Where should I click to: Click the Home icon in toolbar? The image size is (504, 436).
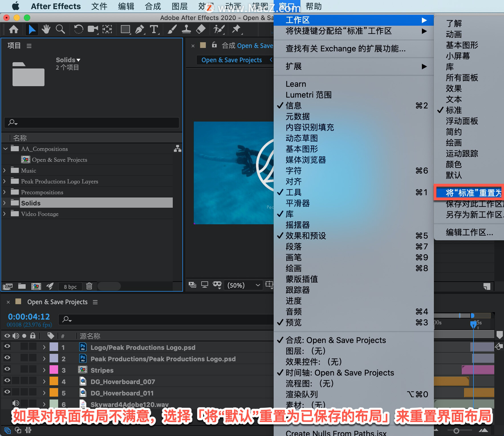14,29
